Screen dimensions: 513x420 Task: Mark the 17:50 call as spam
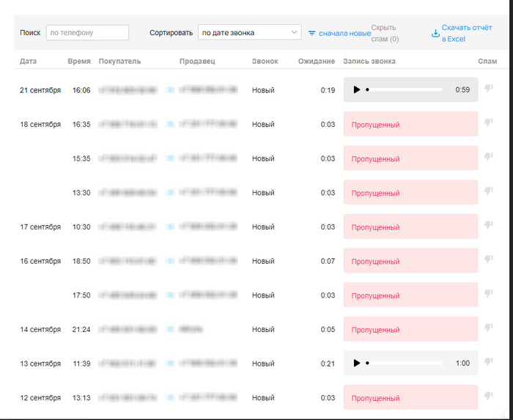coord(489,293)
